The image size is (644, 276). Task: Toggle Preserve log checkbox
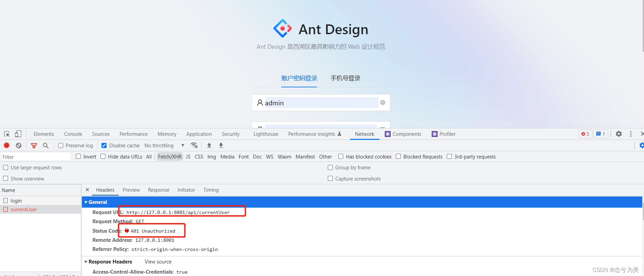[x=61, y=145]
